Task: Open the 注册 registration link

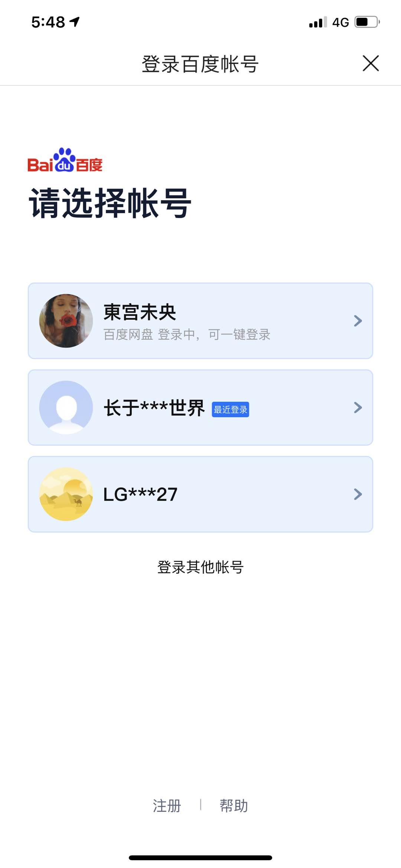Action: click(x=167, y=806)
